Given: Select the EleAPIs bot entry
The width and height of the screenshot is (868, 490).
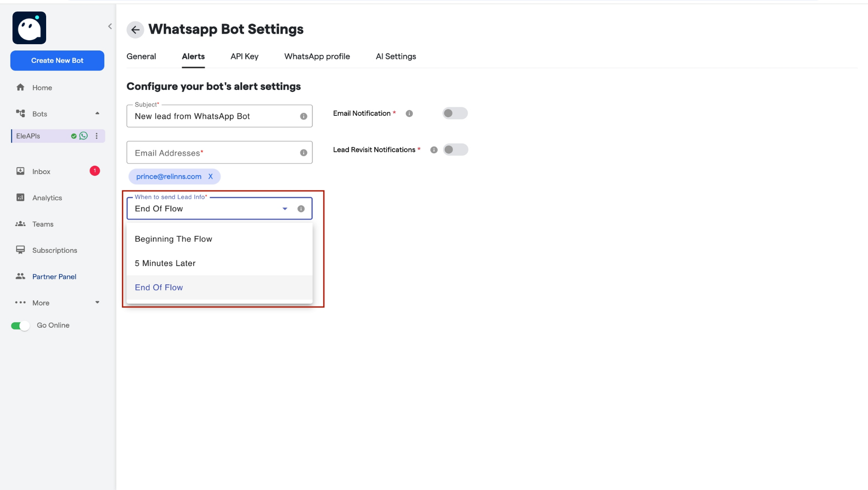Looking at the screenshot, I should (x=58, y=136).
